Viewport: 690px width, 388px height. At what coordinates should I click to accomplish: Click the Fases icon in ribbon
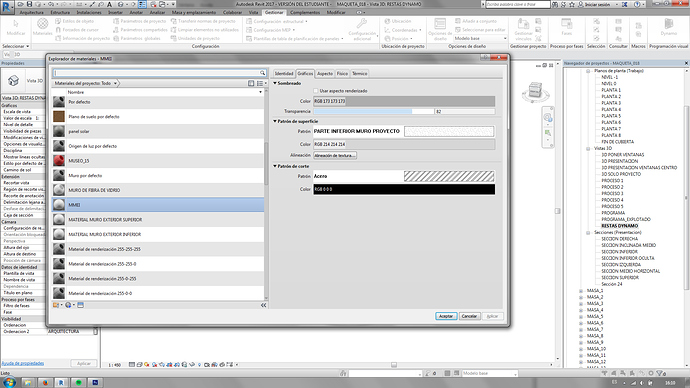click(566, 26)
